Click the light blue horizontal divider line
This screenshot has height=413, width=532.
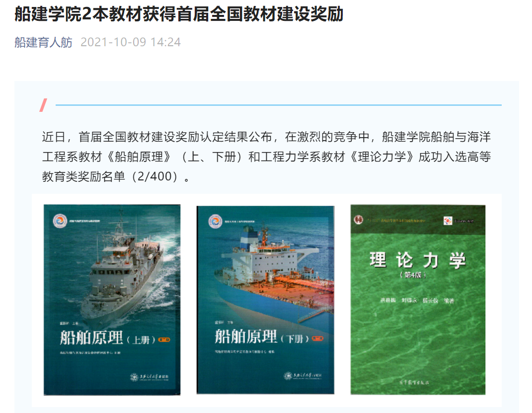[x=278, y=105]
